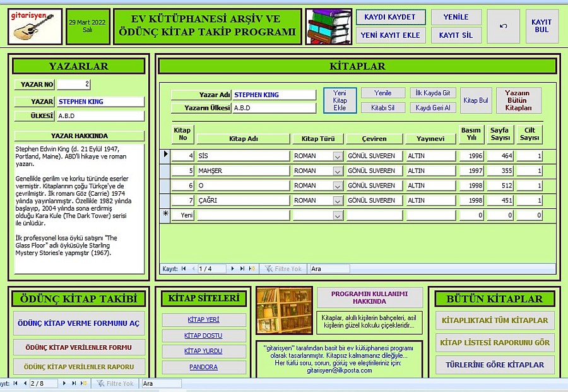Jump to last record in KİTAPLAR navigator

242,269
